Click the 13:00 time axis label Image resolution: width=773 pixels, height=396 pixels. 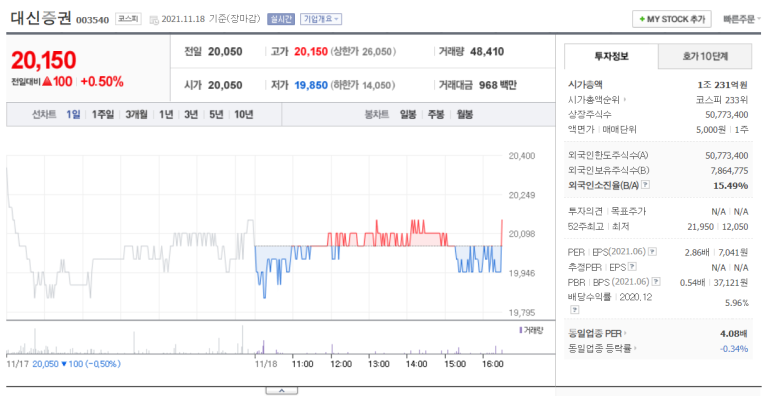(x=378, y=364)
